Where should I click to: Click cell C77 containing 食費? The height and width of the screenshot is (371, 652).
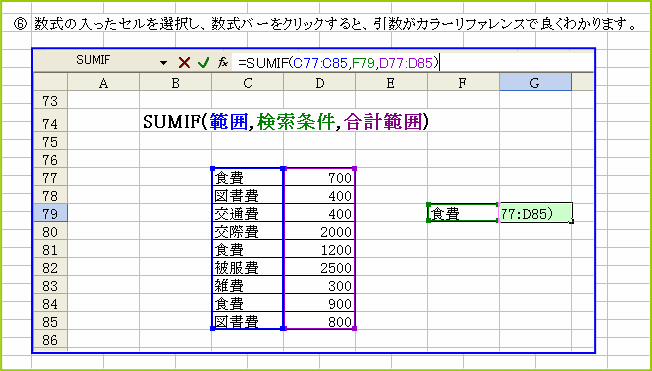click(x=247, y=178)
